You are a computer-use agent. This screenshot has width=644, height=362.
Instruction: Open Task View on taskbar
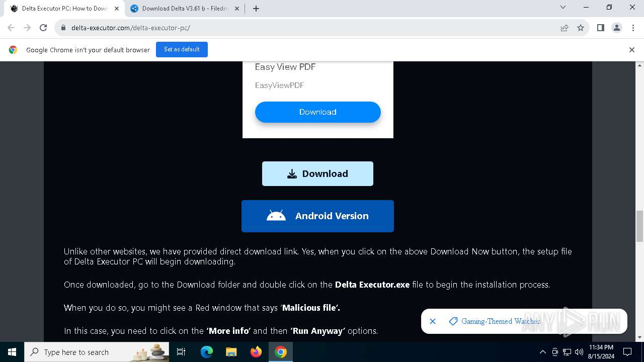pos(181,352)
